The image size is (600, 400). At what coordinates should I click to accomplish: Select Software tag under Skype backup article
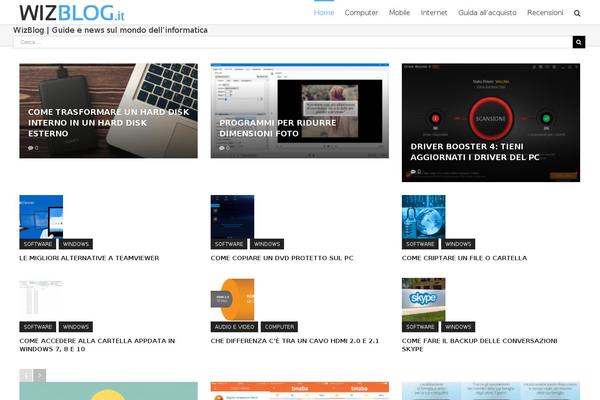coord(420,327)
